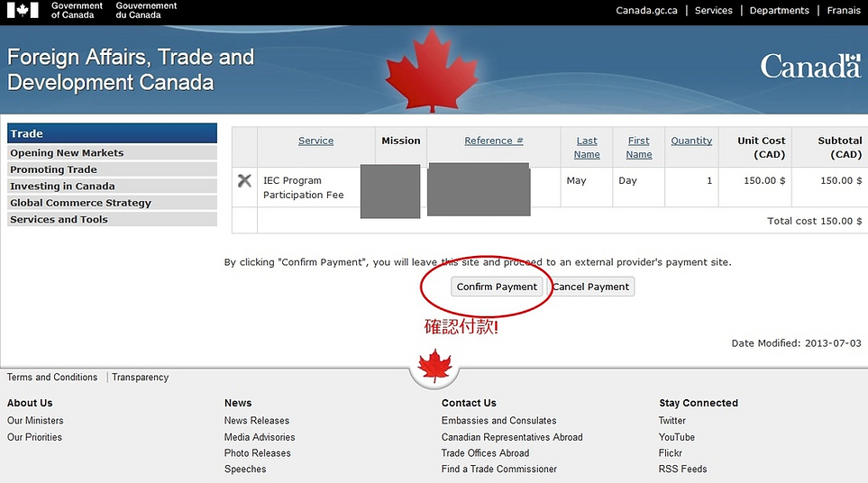Click the Foreign Affairs, Trade and Development Canada title
The width and height of the screenshot is (868, 483).
point(131,69)
